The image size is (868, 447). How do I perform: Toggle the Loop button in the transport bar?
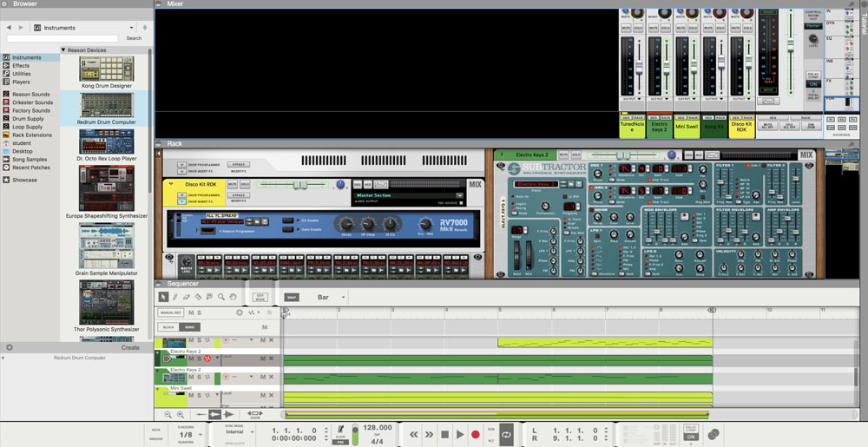pyautogui.click(x=506, y=434)
